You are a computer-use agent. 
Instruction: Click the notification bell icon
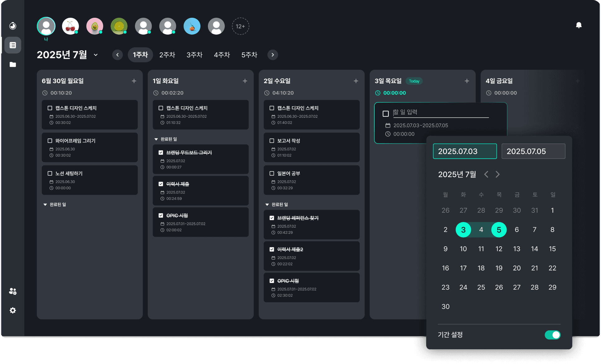point(579,25)
